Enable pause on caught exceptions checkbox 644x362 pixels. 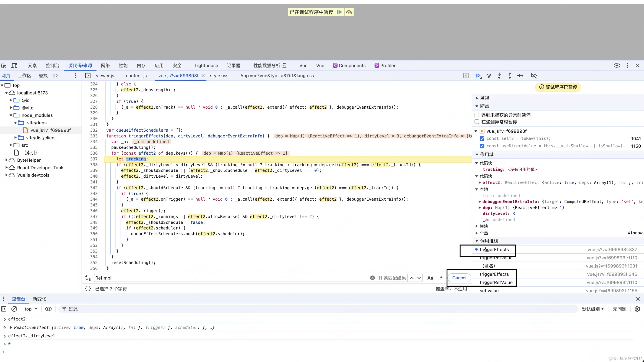click(477, 122)
